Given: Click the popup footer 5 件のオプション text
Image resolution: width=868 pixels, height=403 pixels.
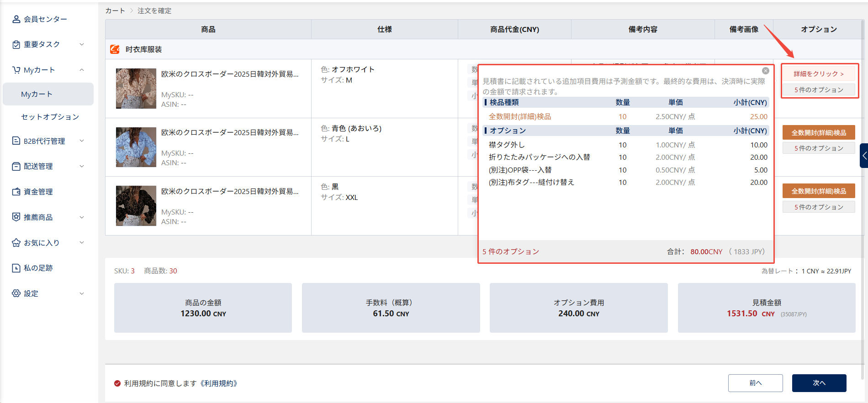Looking at the screenshot, I should coord(511,251).
